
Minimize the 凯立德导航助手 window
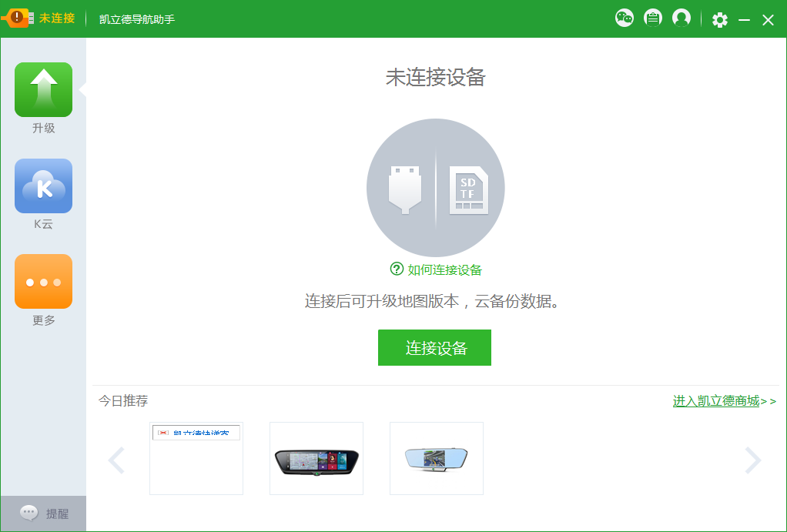[x=745, y=20]
